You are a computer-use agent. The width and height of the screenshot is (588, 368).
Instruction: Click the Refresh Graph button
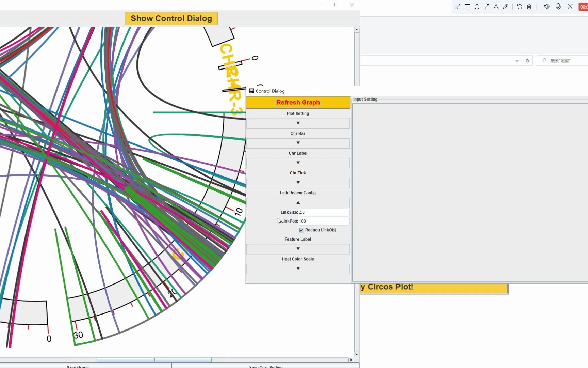pyautogui.click(x=298, y=102)
